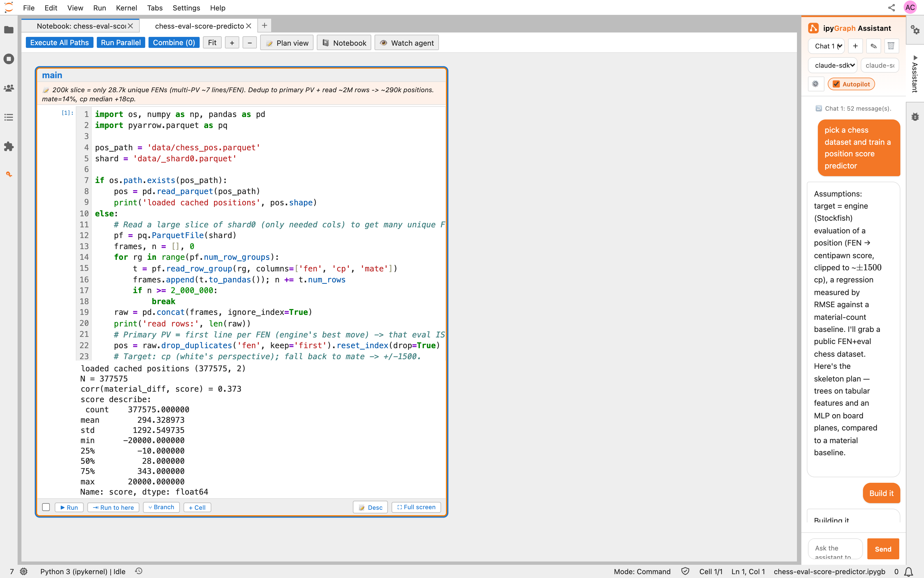Tick the main cell selection checkbox
The image size is (924, 578).
coord(46,507)
